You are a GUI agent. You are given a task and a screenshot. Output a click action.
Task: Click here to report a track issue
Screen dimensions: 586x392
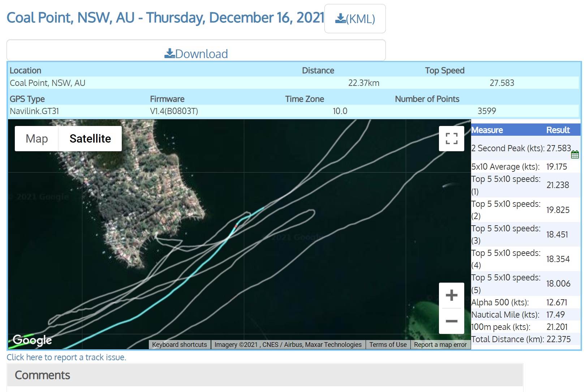(x=66, y=357)
